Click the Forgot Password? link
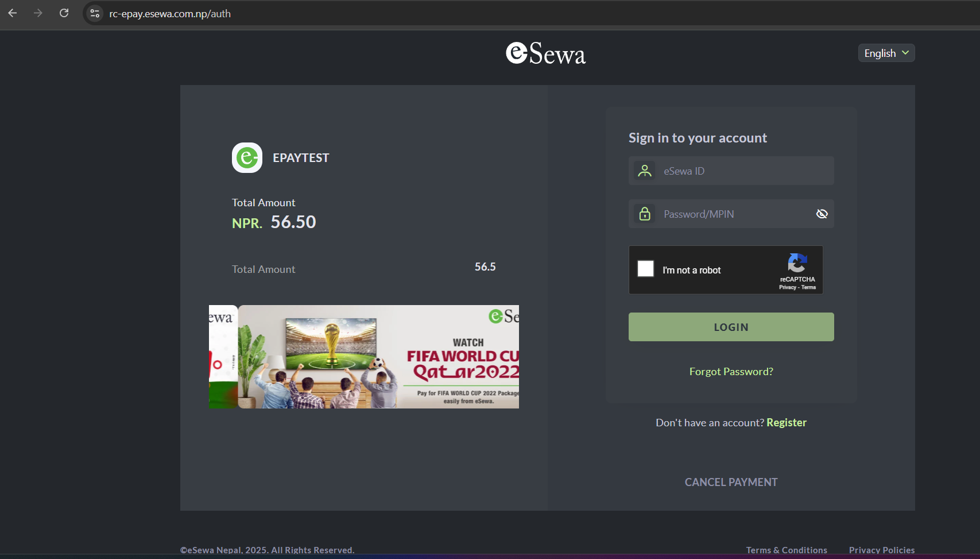Image resolution: width=980 pixels, height=559 pixels. pos(731,372)
